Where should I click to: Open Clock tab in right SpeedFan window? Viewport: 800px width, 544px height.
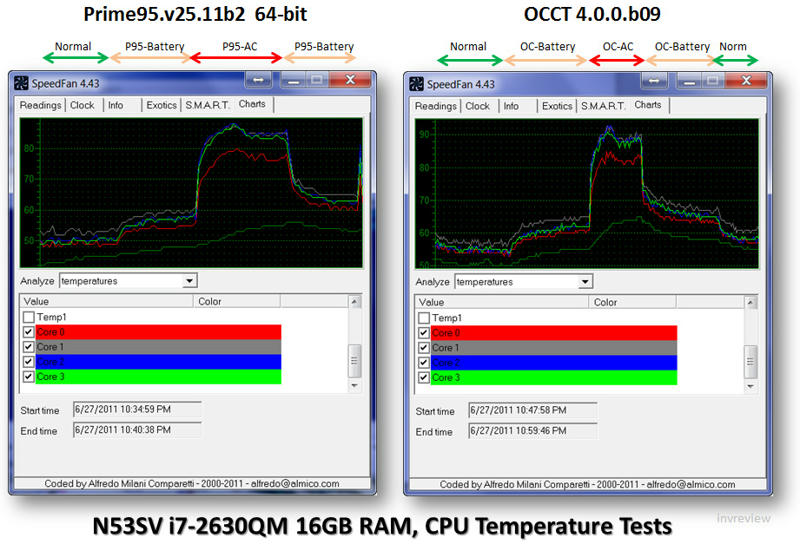(478, 106)
